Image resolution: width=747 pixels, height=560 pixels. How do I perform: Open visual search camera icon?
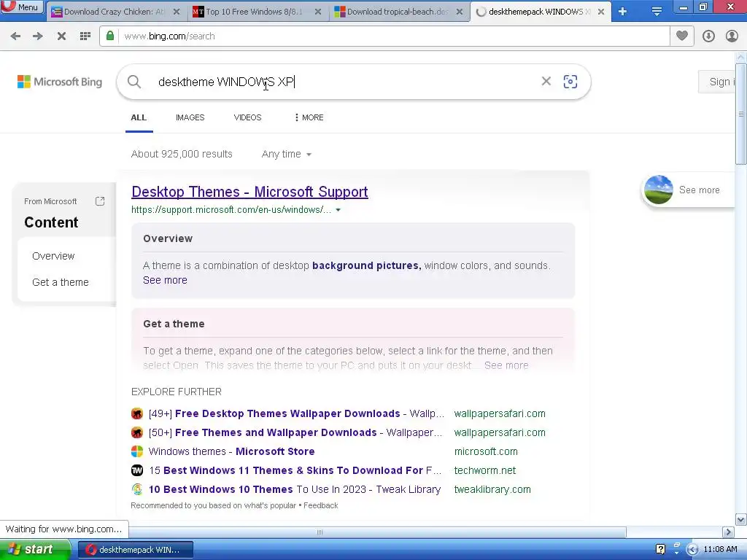tap(570, 82)
